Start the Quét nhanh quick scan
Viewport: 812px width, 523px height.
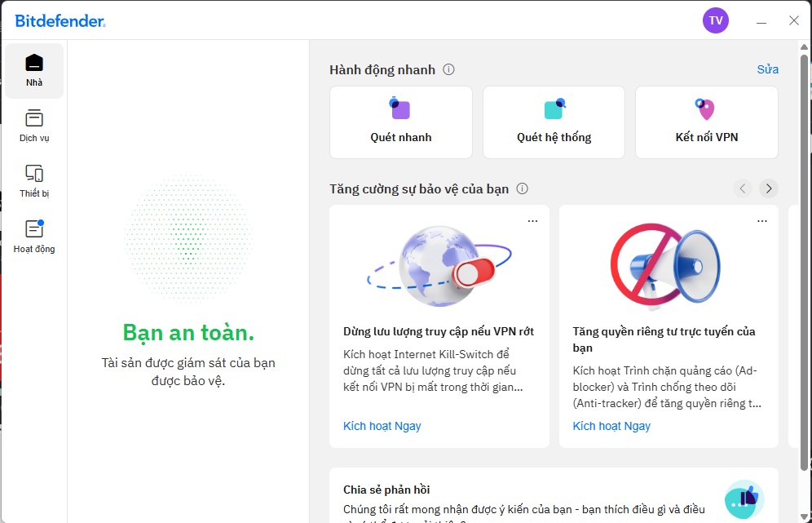point(401,122)
